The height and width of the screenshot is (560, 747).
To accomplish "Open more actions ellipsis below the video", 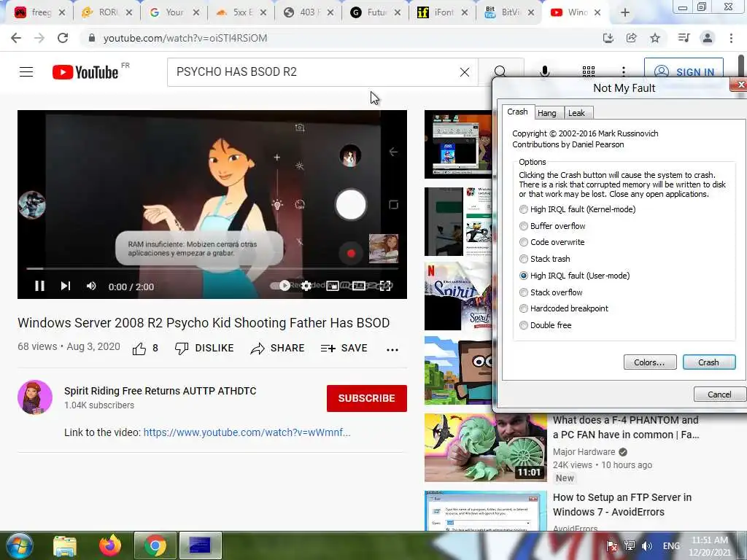I will [x=392, y=349].
